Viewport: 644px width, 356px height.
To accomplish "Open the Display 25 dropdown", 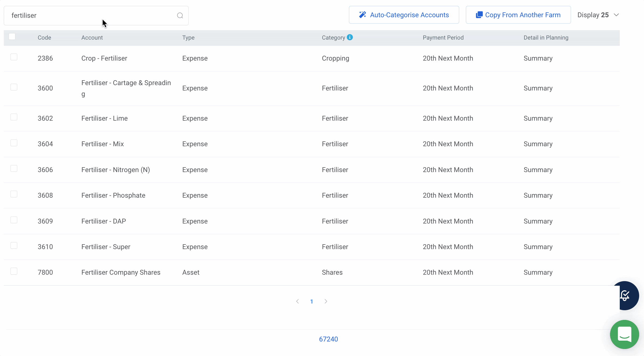I will click(x=598, y=15).
